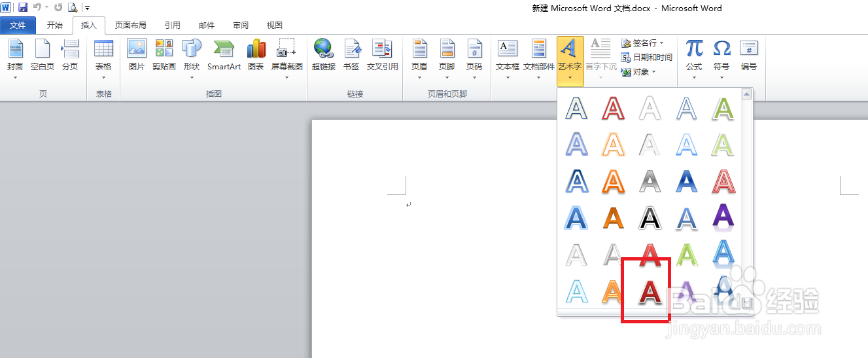Click WordArt gallery scroll-up arrow

[x=746, y=94]
